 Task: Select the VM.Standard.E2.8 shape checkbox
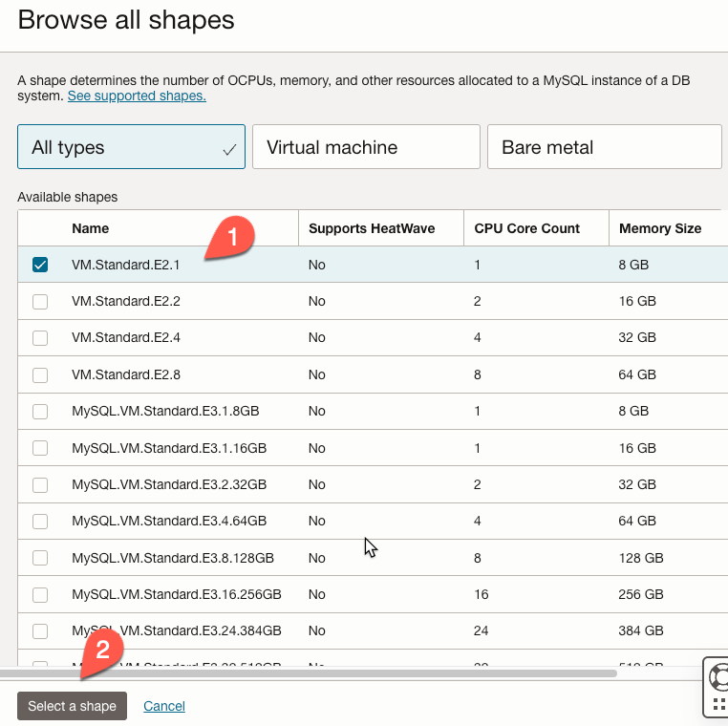[40, 374]
